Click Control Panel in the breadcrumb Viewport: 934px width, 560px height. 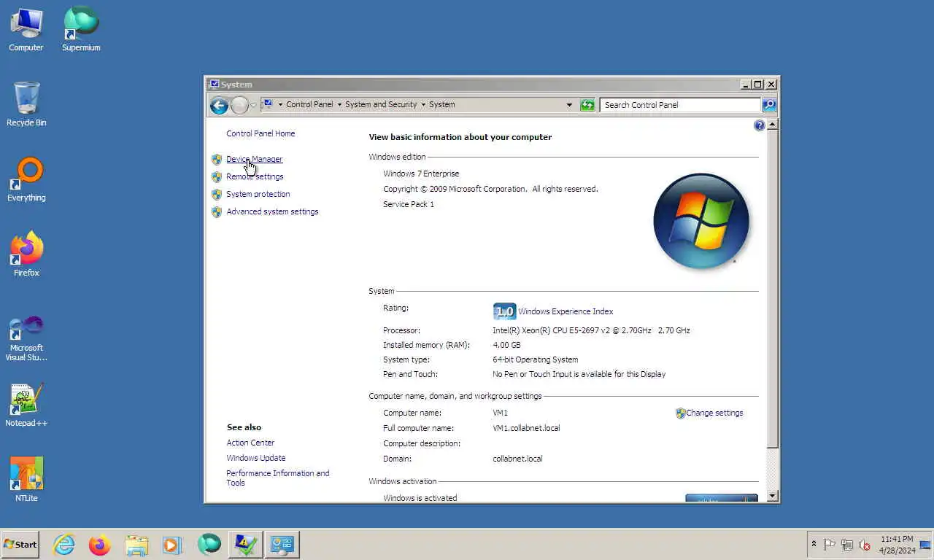click(x=309, y=105)
